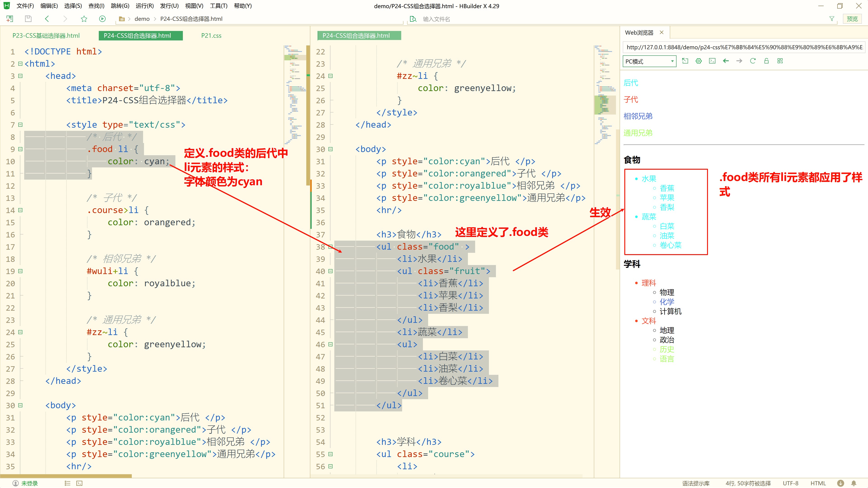
Task: Refresh the web browser preview
Action: click(x=753, y=61)
